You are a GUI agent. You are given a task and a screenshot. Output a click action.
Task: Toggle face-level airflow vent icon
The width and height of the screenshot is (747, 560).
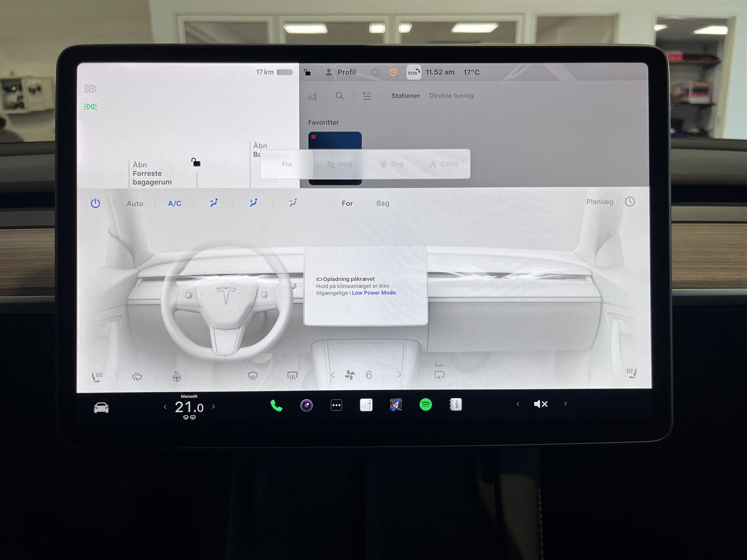pyautogui.click(x=214, y=203)
